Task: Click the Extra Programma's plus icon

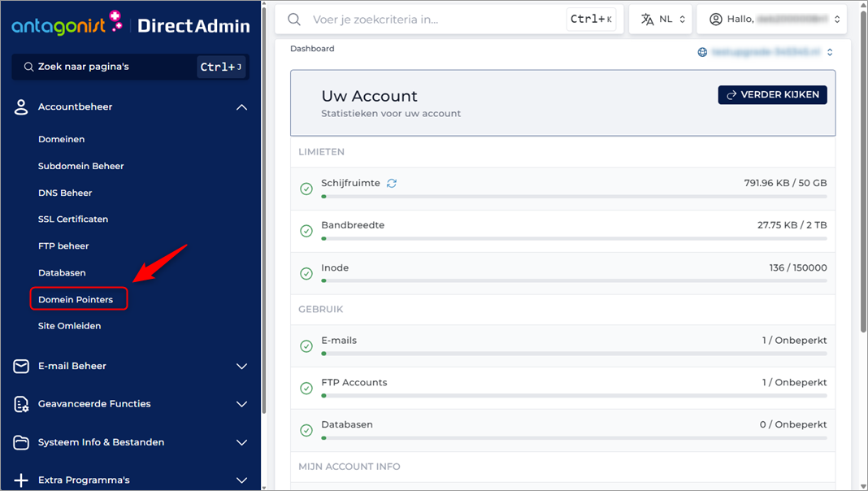Action: 21,480
